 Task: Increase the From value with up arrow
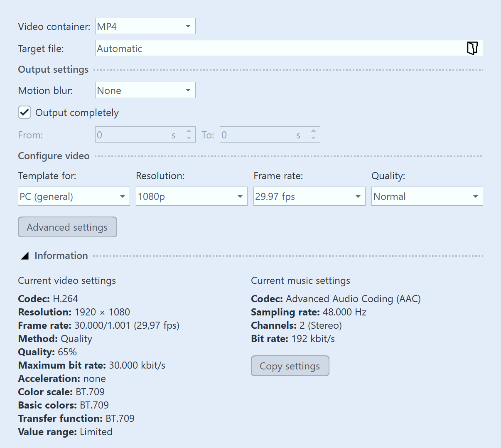point(189,131)
